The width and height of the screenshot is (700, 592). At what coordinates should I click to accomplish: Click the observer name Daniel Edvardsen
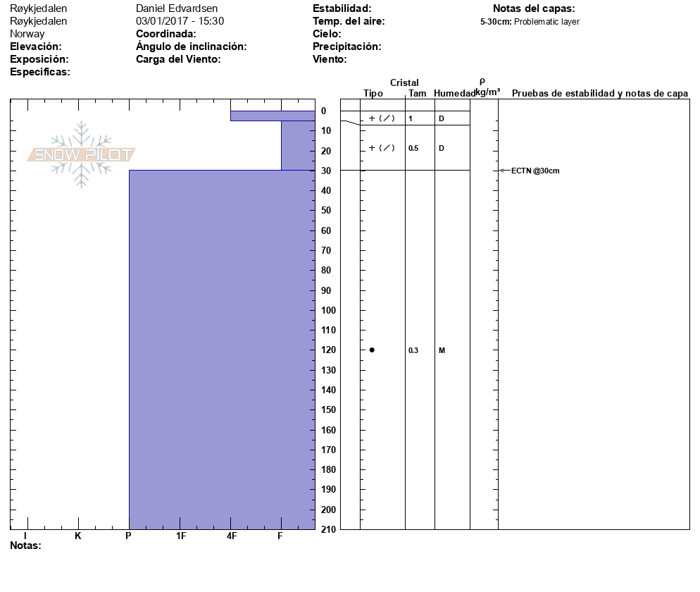177,8
